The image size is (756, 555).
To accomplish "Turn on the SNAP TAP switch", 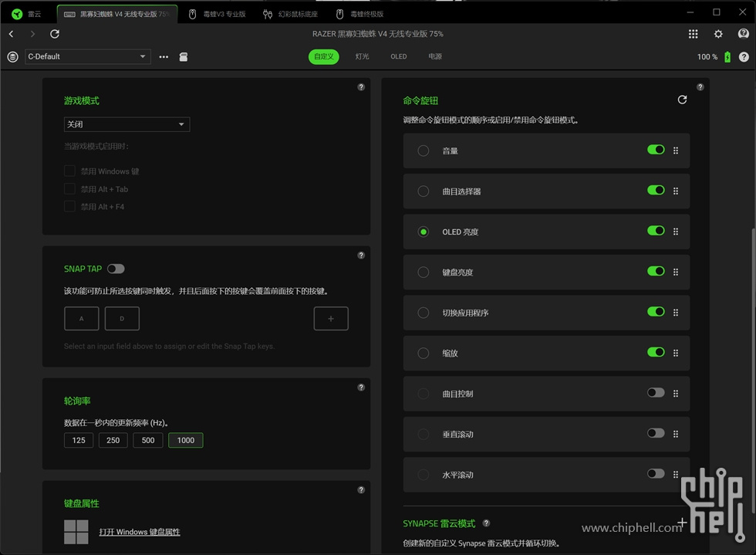I will click(116, 269).
